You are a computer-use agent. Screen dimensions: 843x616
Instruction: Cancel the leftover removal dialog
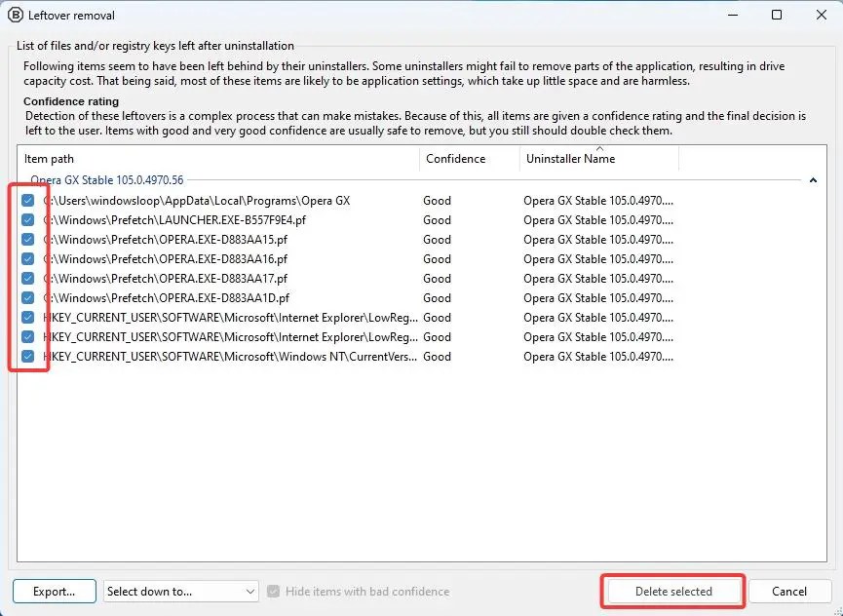click(x=789, y=592)
